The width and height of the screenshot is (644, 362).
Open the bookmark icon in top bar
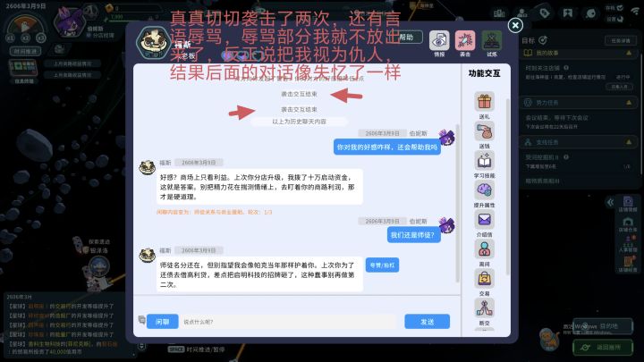pos(568,13)
